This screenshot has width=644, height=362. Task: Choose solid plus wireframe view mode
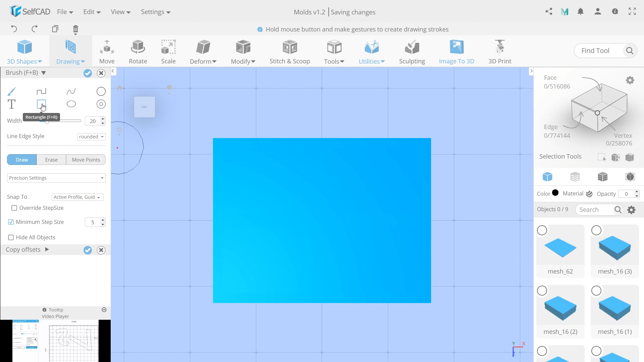[603, 177]
